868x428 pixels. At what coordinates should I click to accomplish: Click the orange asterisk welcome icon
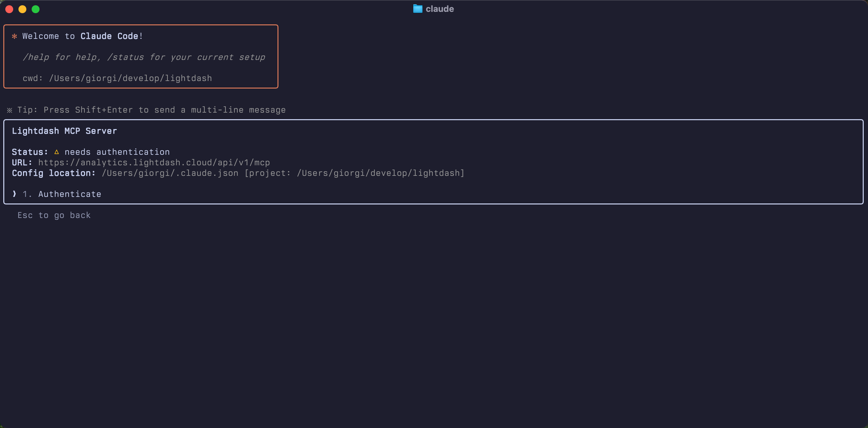pyautogui.click(x=14, y=36)
